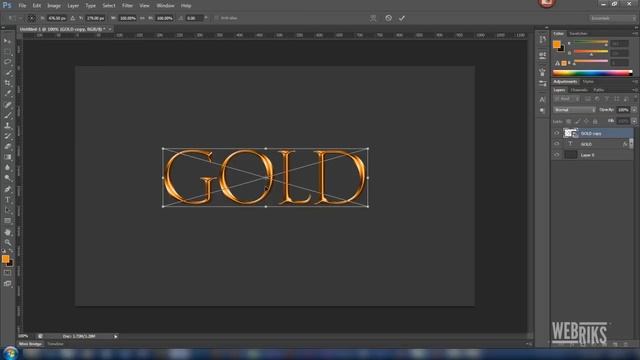The width and height of the screenshot is (640, 360).
Task: Toggle the Anti-alias checkbox
Action: 217,18
